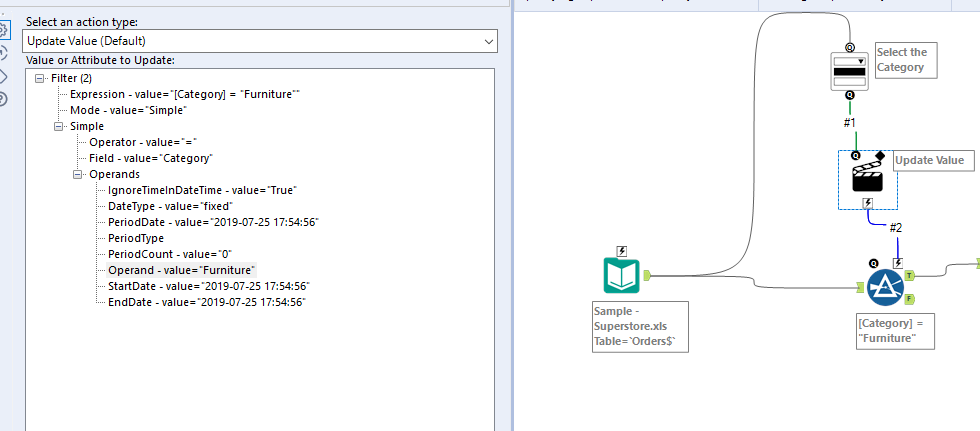This screenshot has width=980, height=431.
Task: Click the Filter tool input anchor
Action: coord(861,287)
